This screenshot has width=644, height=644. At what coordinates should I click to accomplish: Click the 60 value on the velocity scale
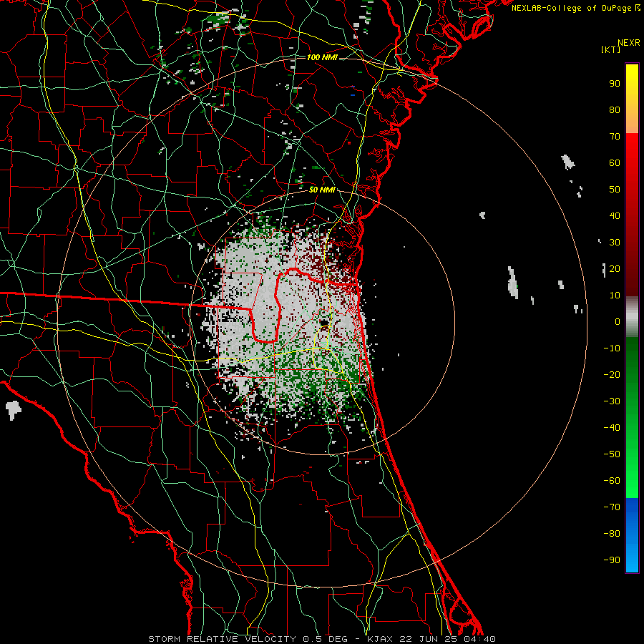pyautogui.click(x=615, y=163)
